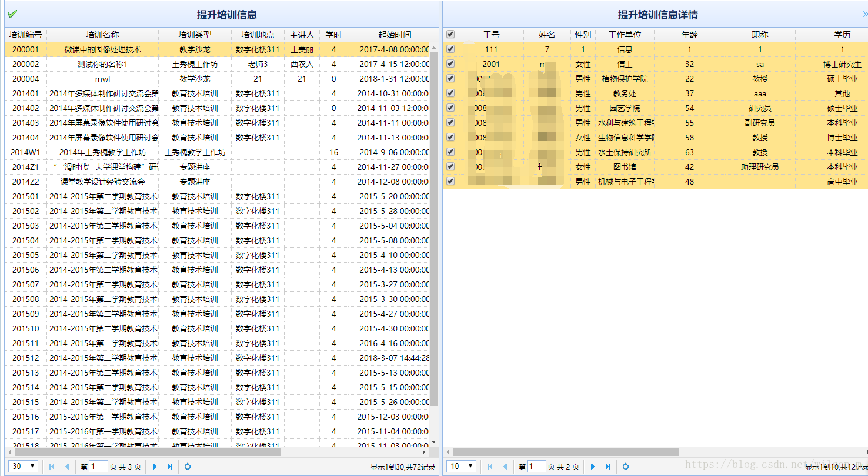Uncheck the checkbox for employee 2001
868x476 pixels.
[x=450, y=63]
